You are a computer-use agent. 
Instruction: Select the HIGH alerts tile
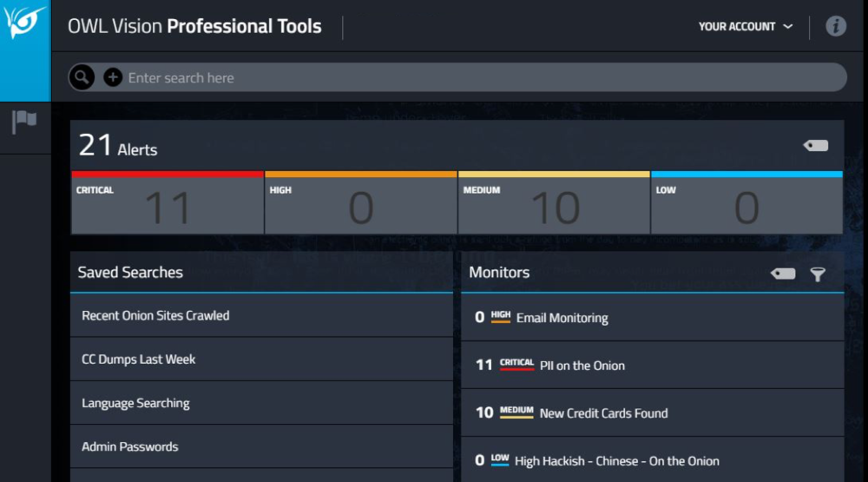pos(361,202)
